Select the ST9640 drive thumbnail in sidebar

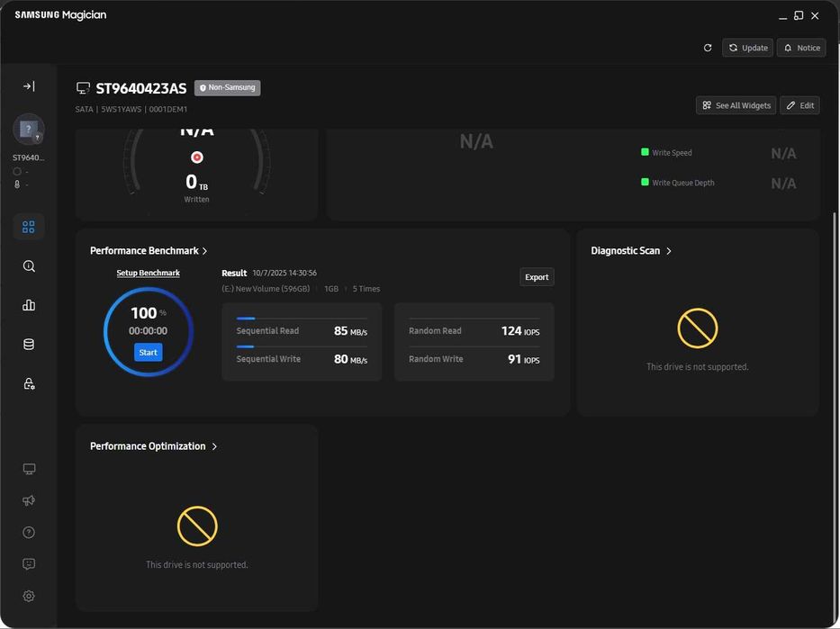pyautogui.click(x=29, y=129)
